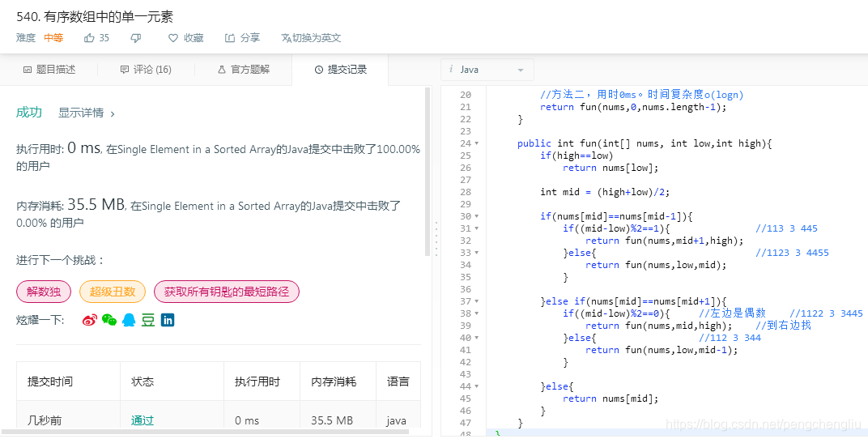Click the 分享 share icon
The image size is (868, 439).
tap(230, 37)
